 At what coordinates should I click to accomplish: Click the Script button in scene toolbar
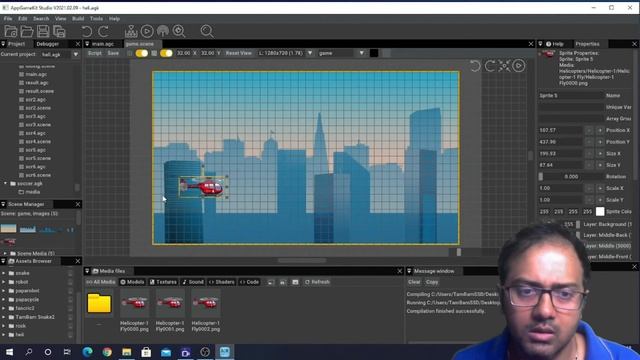pos(95,53)
